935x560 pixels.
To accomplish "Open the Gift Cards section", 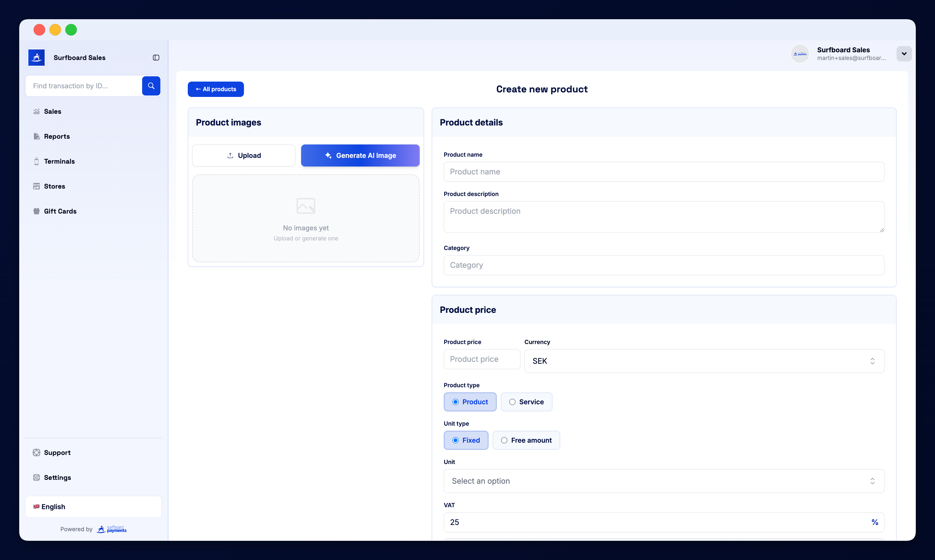I will pyautogui.click(x=60, y=211).
